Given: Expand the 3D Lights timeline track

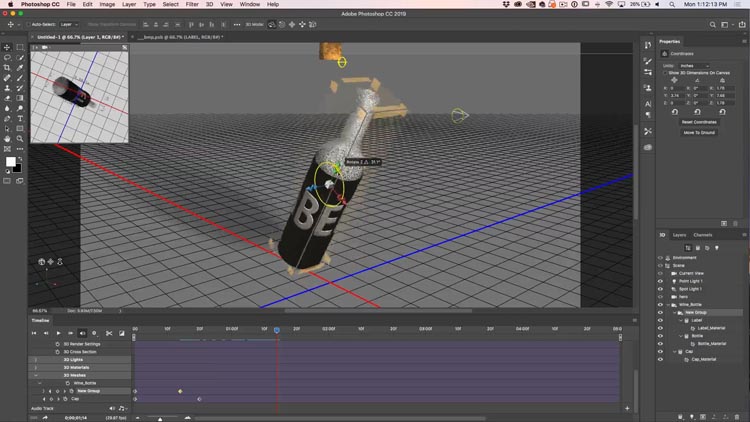Looking at the screenshot, I should (x=37, y=359).
